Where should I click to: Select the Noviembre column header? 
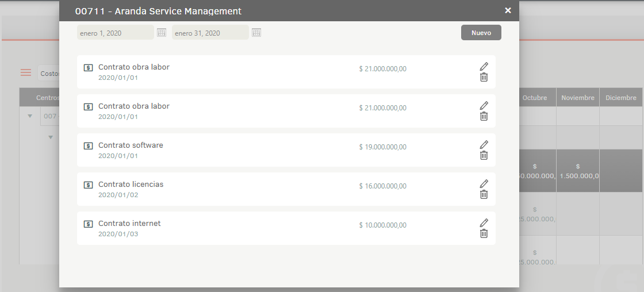click(578, 98)
